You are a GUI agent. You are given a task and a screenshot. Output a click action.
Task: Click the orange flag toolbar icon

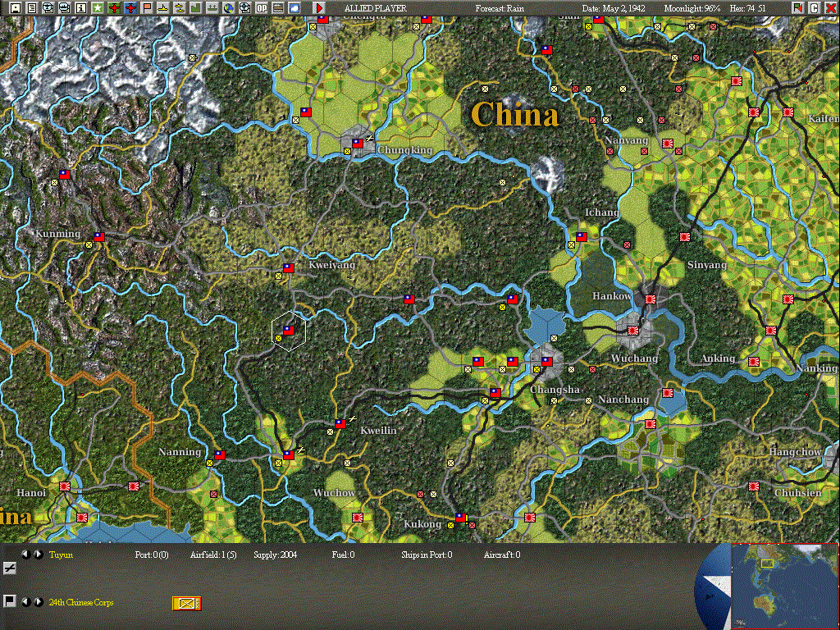147,8
